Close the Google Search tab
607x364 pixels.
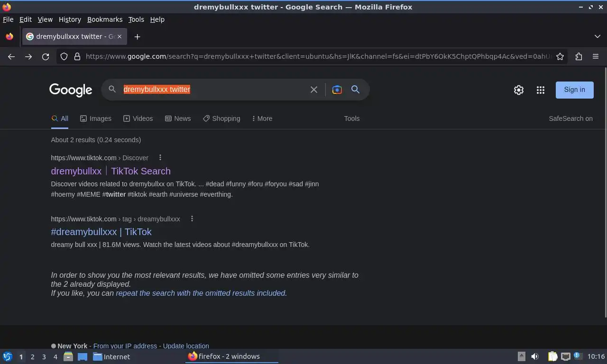tap(120, 36)
